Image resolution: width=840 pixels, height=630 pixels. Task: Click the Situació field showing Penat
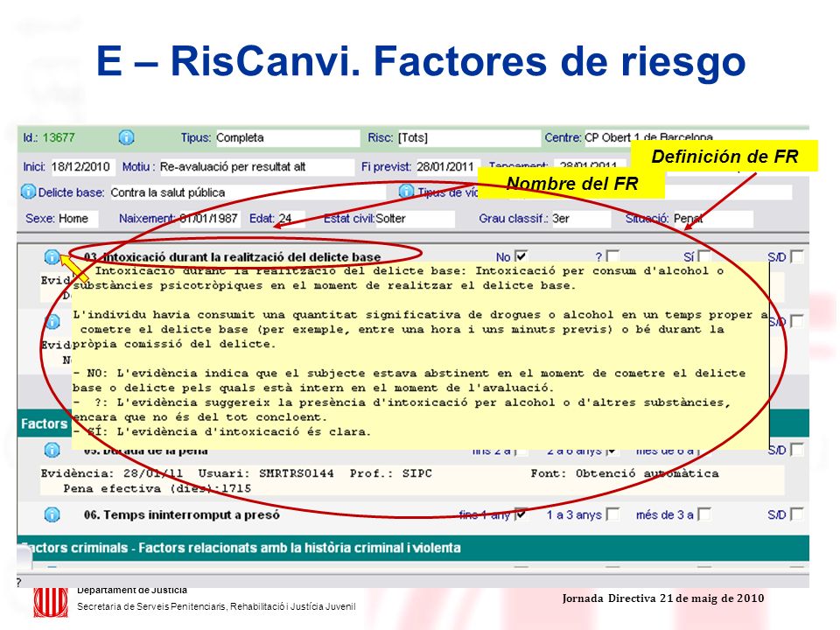tap(713, 219)
